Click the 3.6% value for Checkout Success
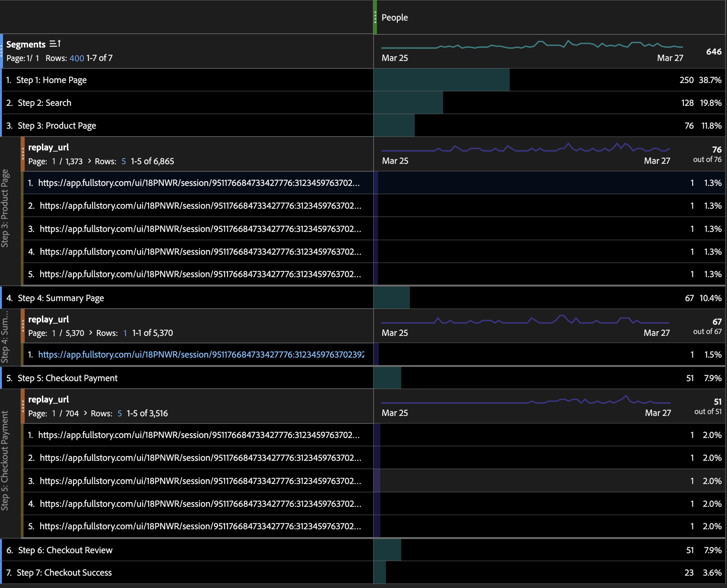The width and height of the screenshot is (727, 588). click(712, 573)
